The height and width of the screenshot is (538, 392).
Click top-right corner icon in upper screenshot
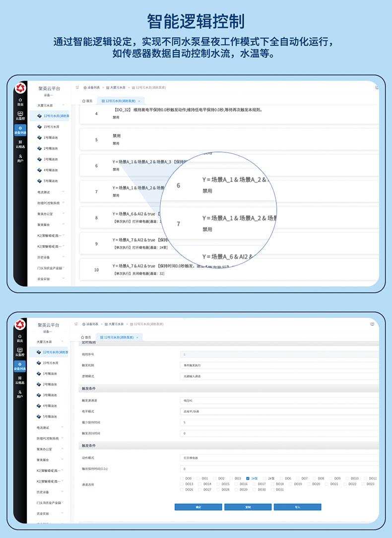point(377,88)
